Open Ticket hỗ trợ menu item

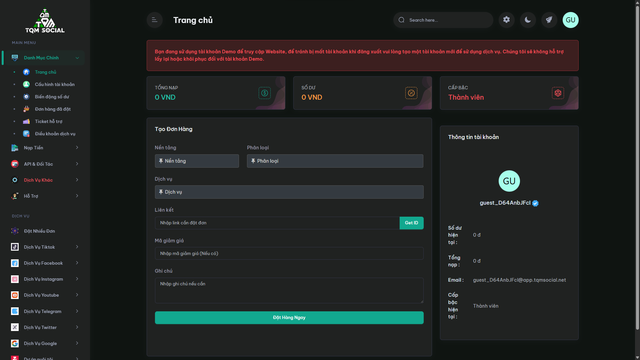(x=49, y=121)
